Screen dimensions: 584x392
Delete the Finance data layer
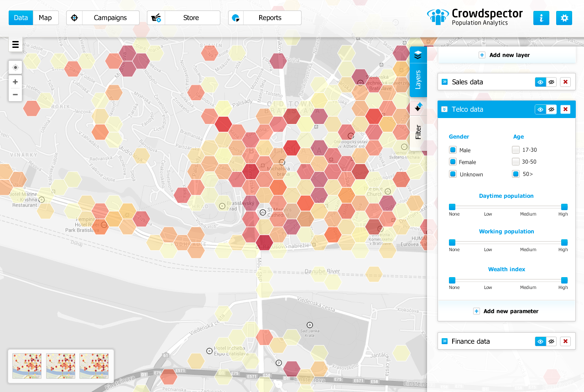point(565,341)
